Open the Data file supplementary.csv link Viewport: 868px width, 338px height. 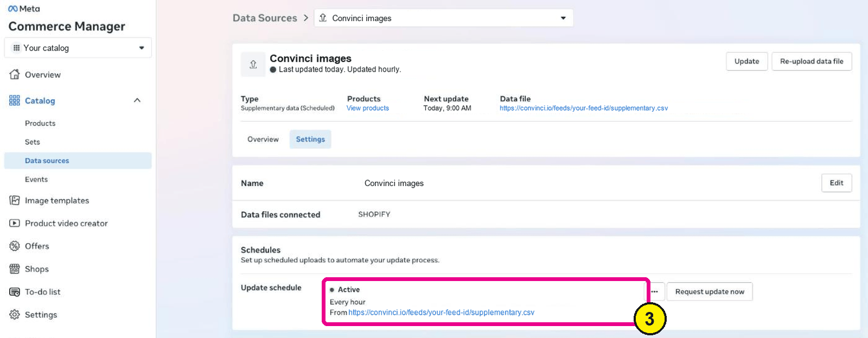point(584,108)
